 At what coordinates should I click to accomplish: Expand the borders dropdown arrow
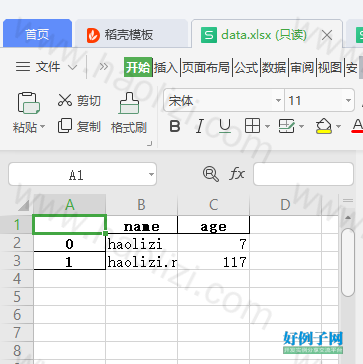click(267, 127)
